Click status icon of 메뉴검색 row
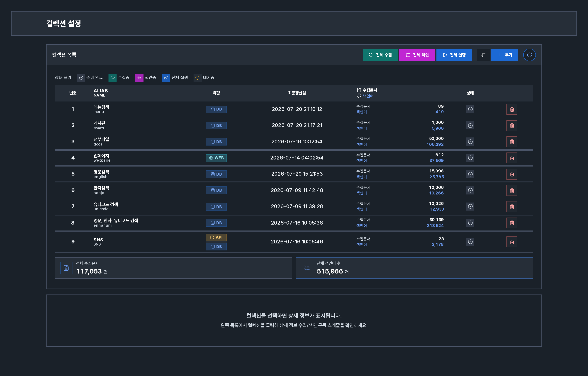 tap(470, 109)
